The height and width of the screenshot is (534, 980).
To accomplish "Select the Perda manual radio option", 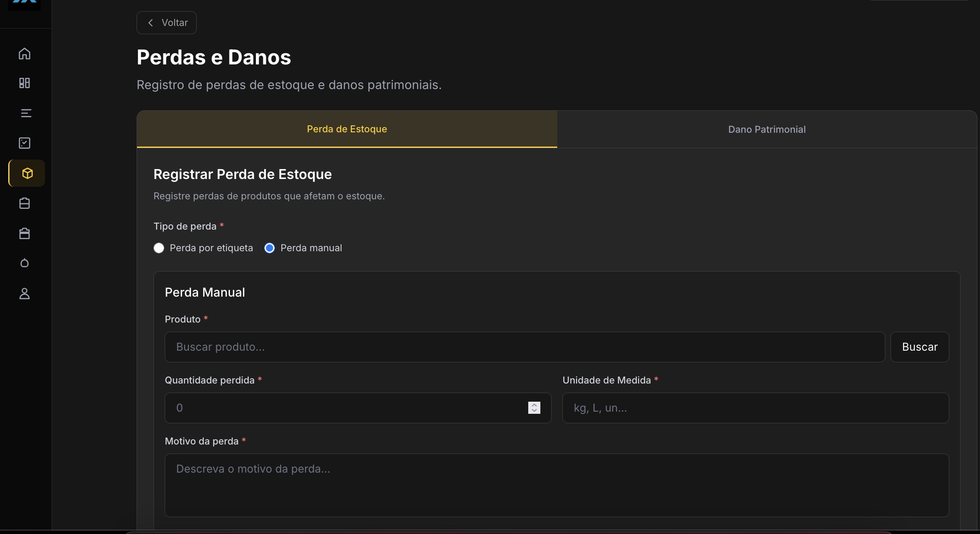I will point(269,248).
